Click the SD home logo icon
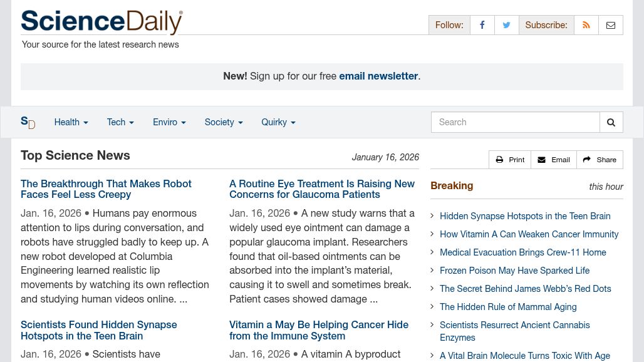The width and height of the screenshot is (644, 362). coord(28,122)
